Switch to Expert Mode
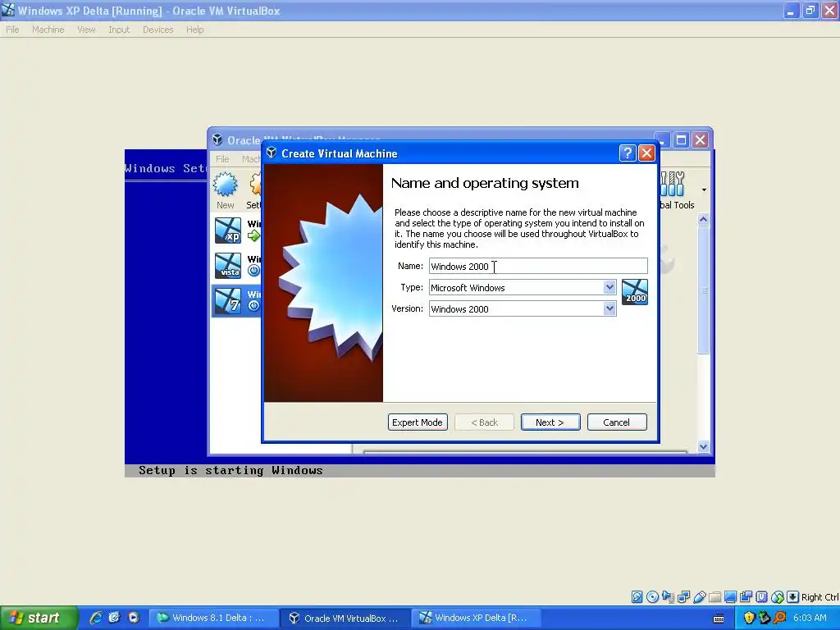Image resolution: width=840 pixels, height=630 pixels. coord(418,422)
